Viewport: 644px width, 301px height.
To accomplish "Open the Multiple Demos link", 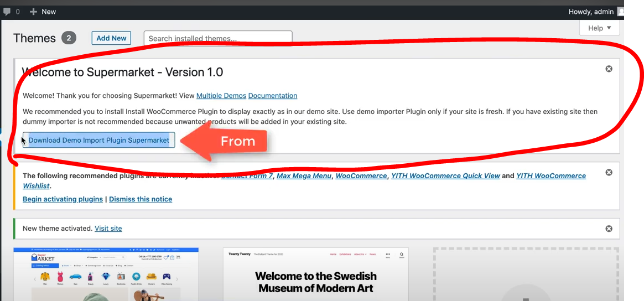I will pyautogui.click(x=221, y=96).
